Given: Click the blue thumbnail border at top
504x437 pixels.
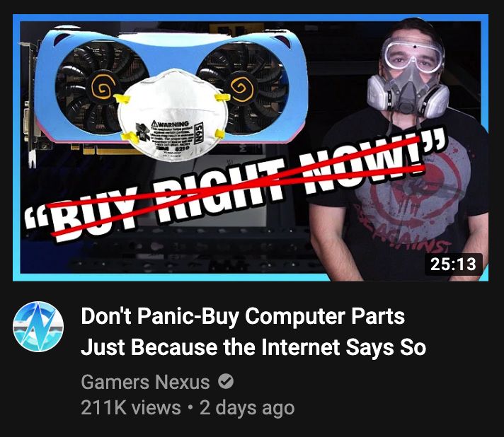Looking at the screenshot, I should pyautogui.click(x=251, y=18).
